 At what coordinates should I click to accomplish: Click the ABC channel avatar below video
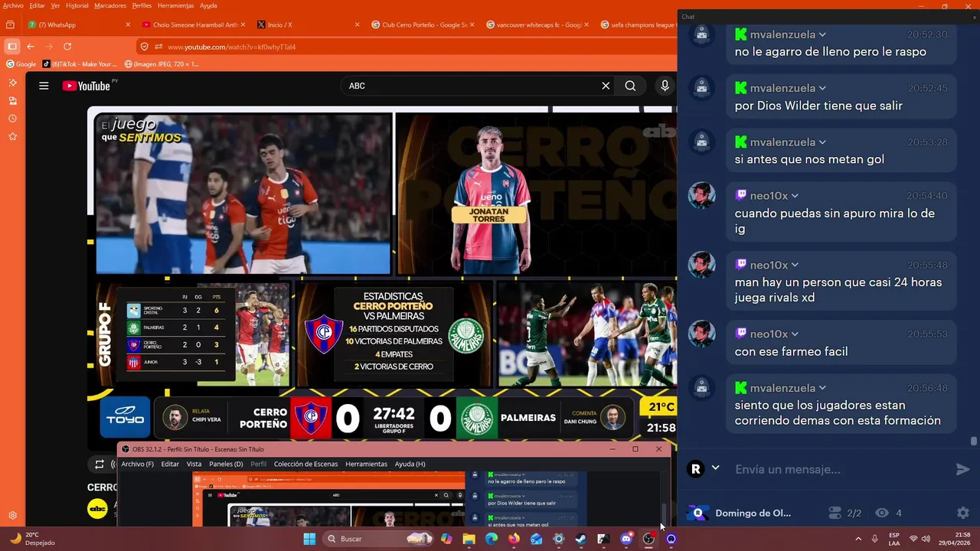(x=97, y=508)
